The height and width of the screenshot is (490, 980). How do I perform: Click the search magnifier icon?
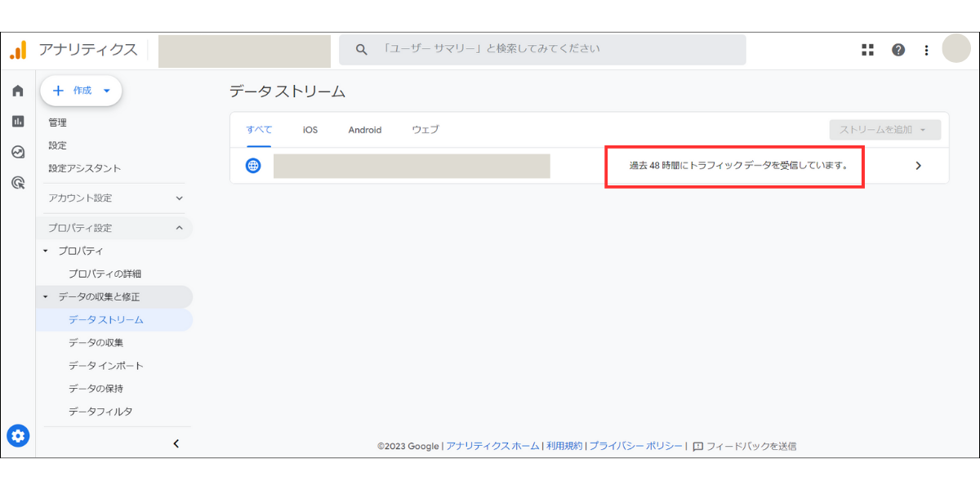[362, 50]
